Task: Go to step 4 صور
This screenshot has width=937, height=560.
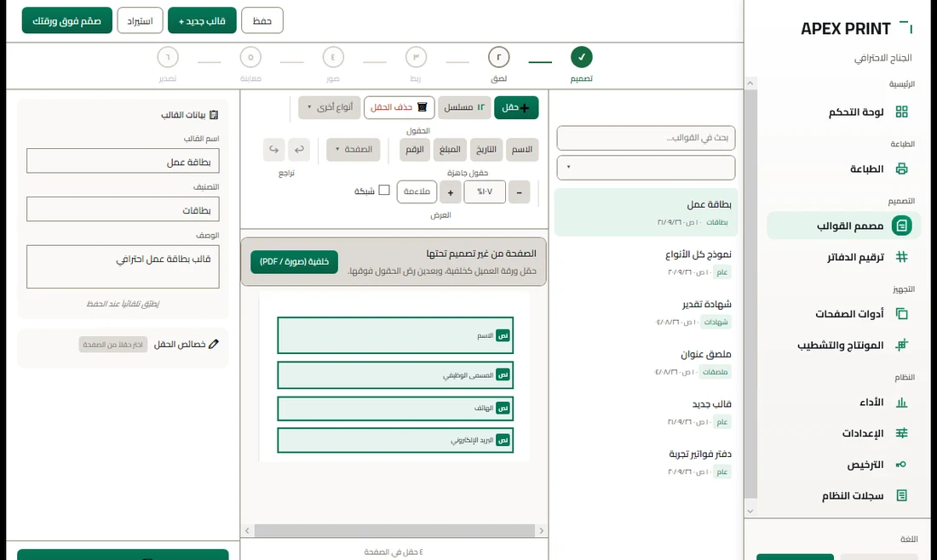Action: tap(333, 57)
